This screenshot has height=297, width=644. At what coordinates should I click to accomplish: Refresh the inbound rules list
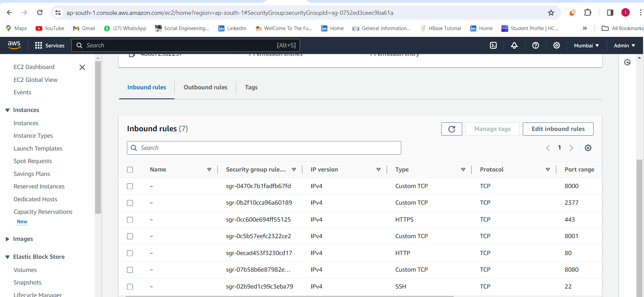point(452,129)
